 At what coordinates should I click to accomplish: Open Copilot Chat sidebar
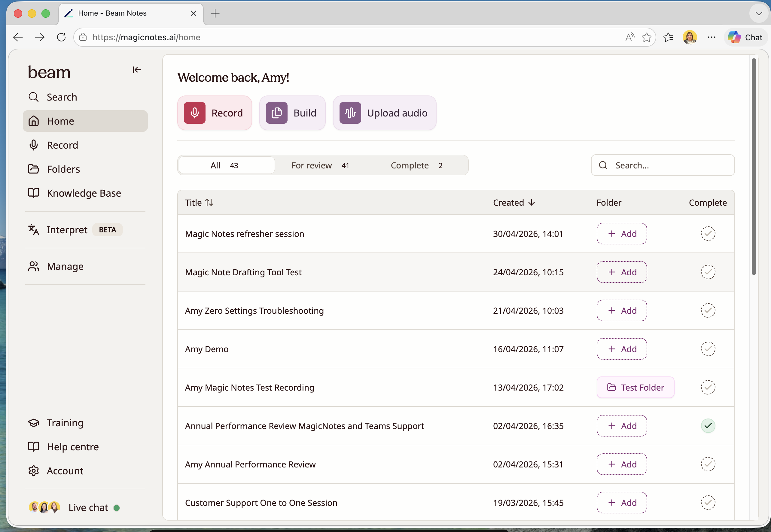click(745, 37)
